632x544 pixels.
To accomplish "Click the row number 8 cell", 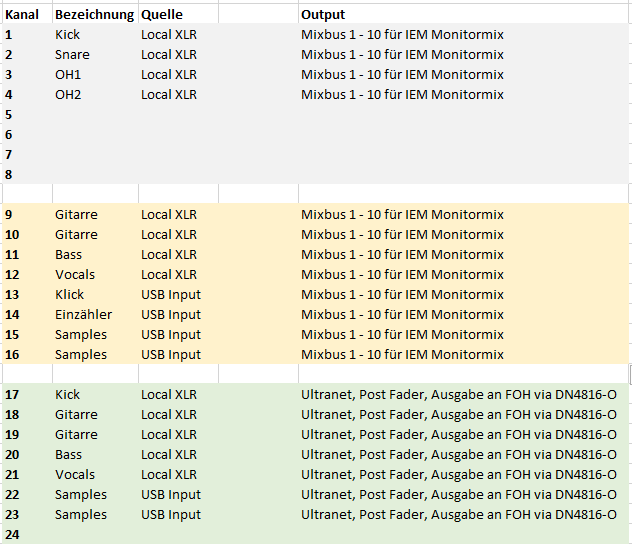I will click(x=9, y=175).
